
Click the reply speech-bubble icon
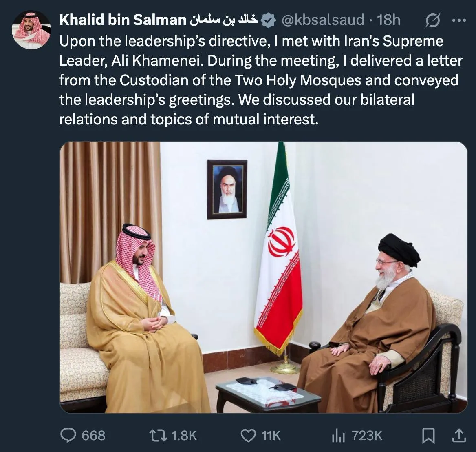pyautogui.click(x=69, y=436)
